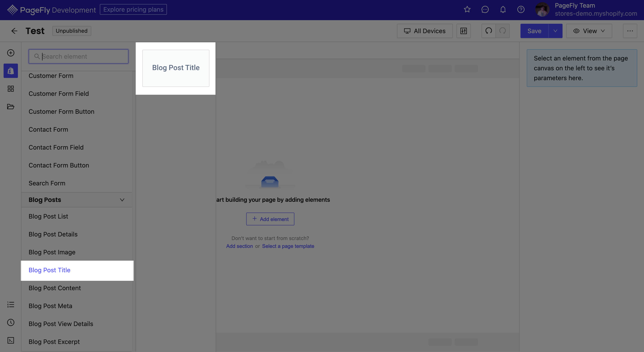
Task: Go back with the left arrow
Action: point(14,31)
